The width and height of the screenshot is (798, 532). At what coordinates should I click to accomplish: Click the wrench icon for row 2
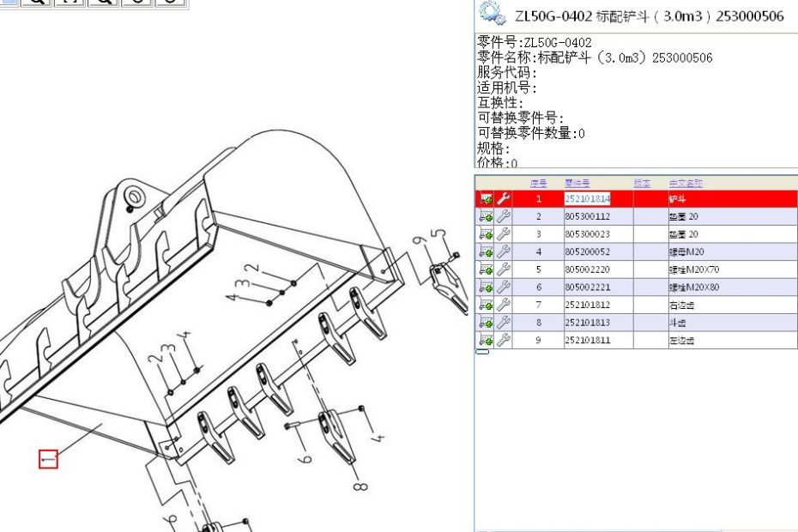tap(504, 217)
